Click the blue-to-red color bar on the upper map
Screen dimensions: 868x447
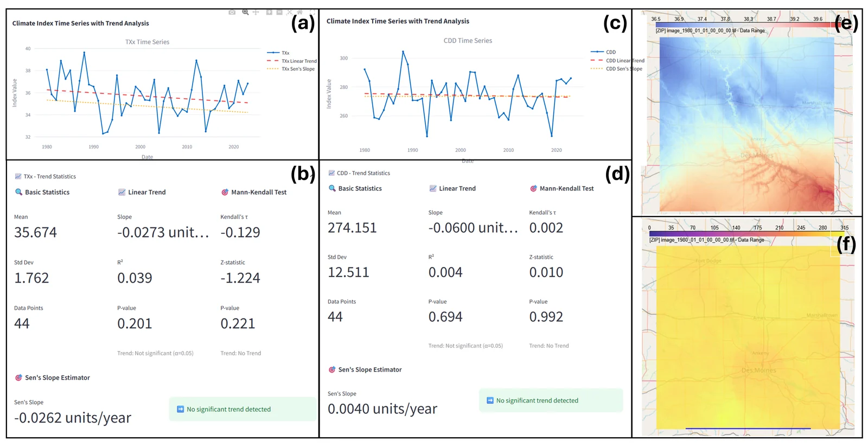tap(748, 25)
